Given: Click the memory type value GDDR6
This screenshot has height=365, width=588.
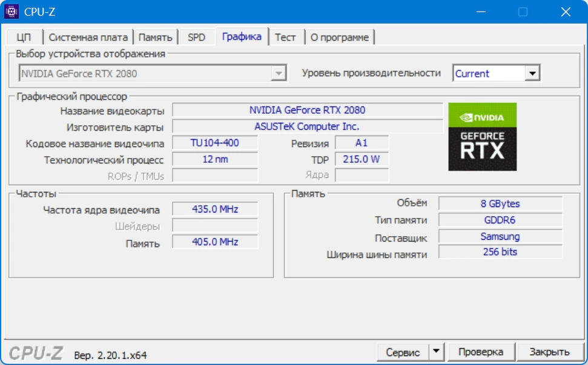Looking at the screenshot, I should click(x=500, y=220).
